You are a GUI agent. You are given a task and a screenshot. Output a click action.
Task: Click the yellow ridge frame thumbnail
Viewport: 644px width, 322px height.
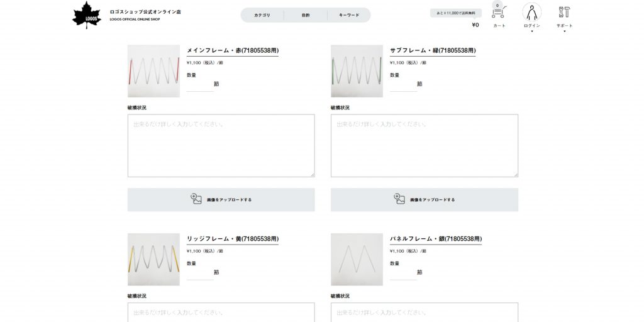click(x=153, y=260)
